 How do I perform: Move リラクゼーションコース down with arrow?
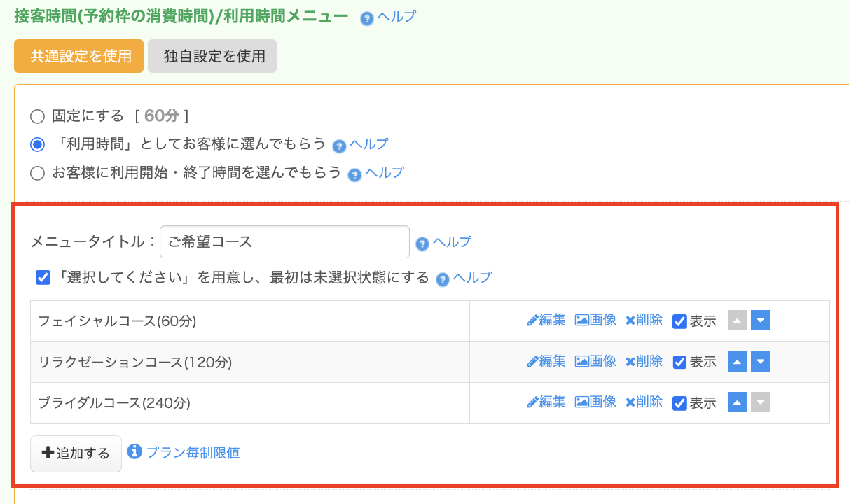coord(760,361)
